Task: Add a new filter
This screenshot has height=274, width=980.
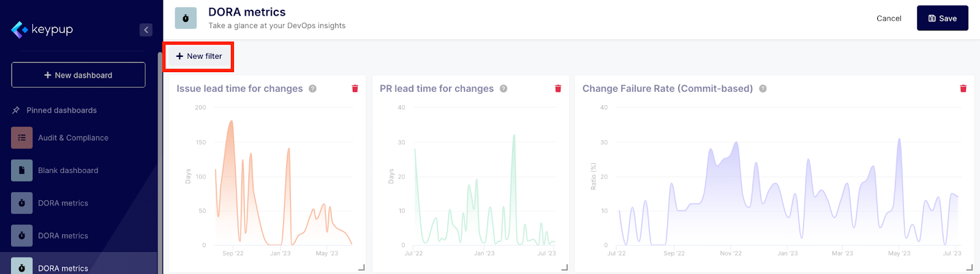Action: point(199,56)
